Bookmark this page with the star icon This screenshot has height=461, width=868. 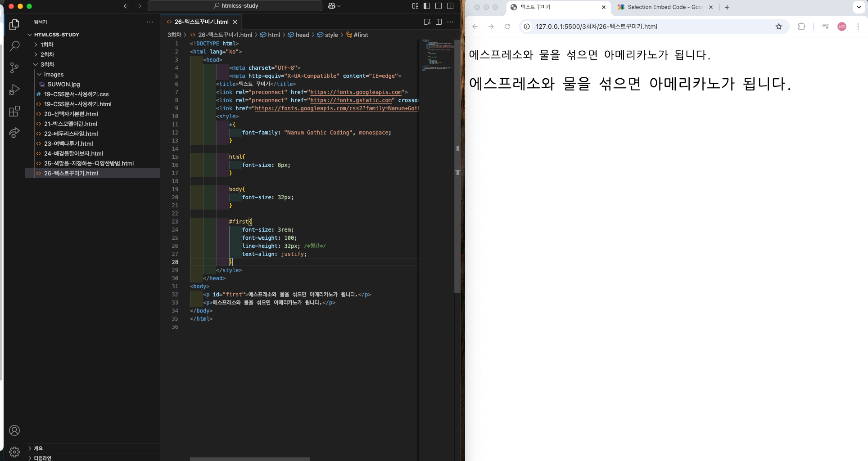779,27
